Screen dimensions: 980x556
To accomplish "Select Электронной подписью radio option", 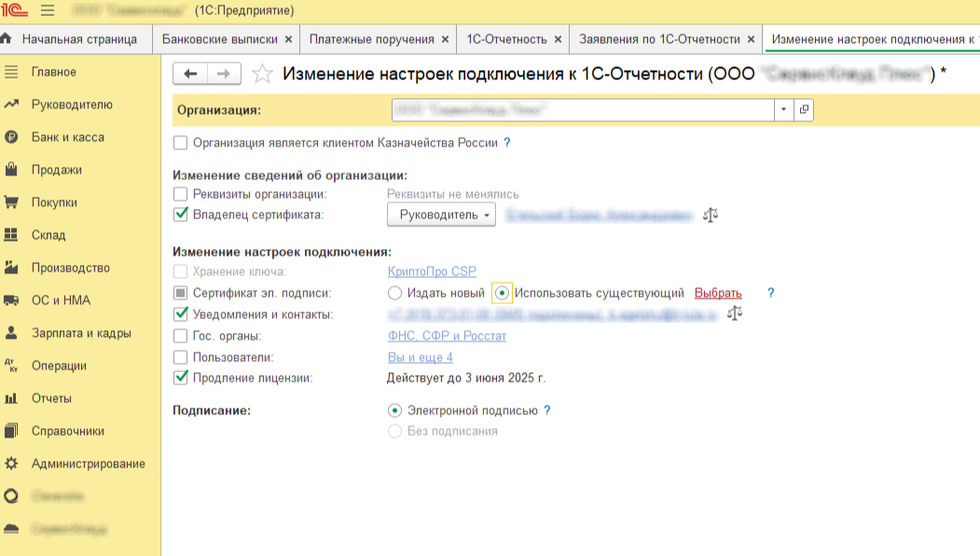I will (x=394, y=410).
